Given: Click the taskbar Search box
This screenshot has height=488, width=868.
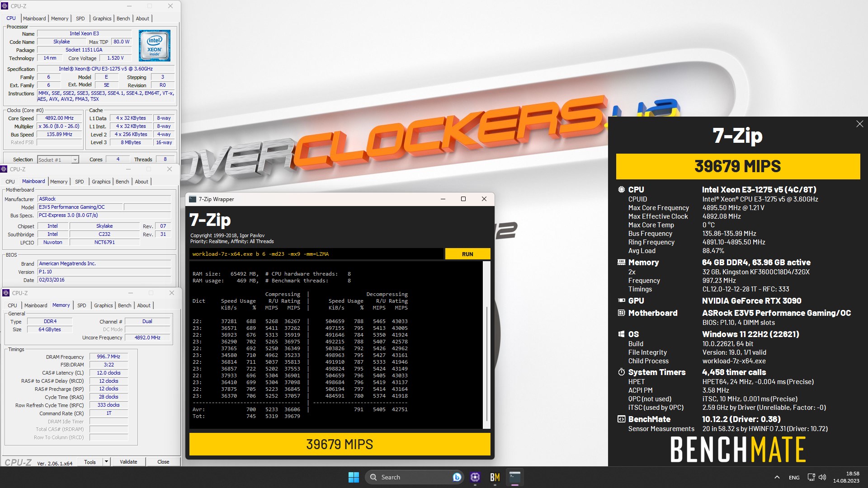Looking at the screenshot, I should point(414,477).
